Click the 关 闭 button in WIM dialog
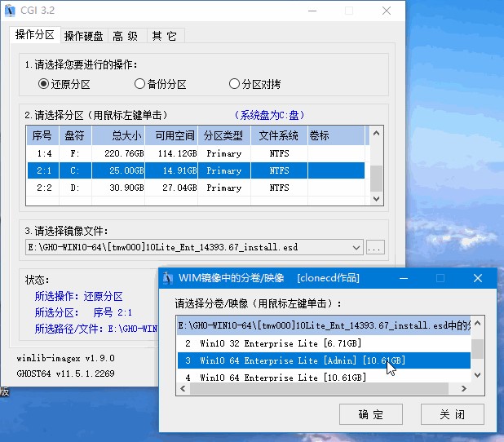504x442 pixels. click(452, 414)
